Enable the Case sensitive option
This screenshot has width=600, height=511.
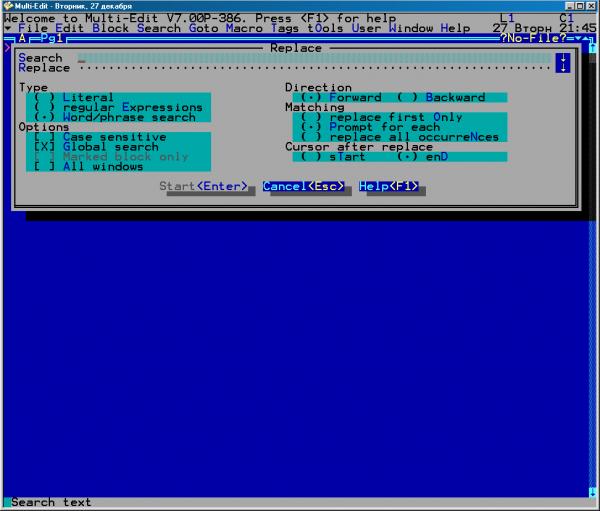coord(100,137)
